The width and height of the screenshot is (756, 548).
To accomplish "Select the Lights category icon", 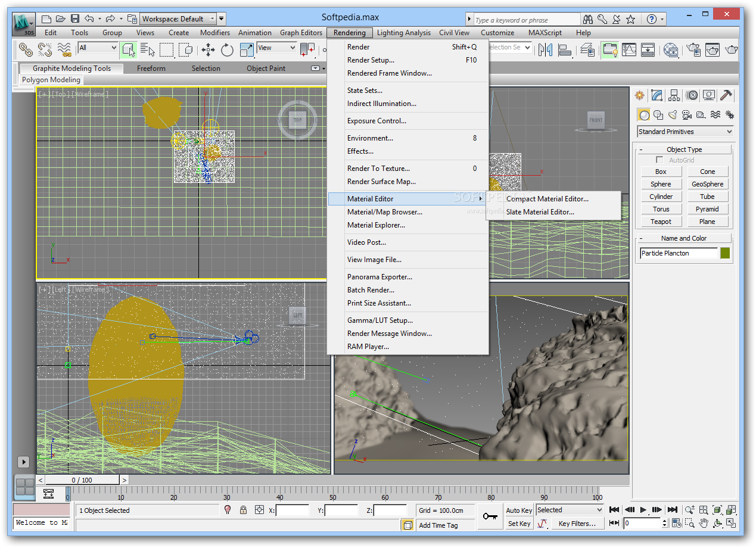I will (x=672, y=115).
